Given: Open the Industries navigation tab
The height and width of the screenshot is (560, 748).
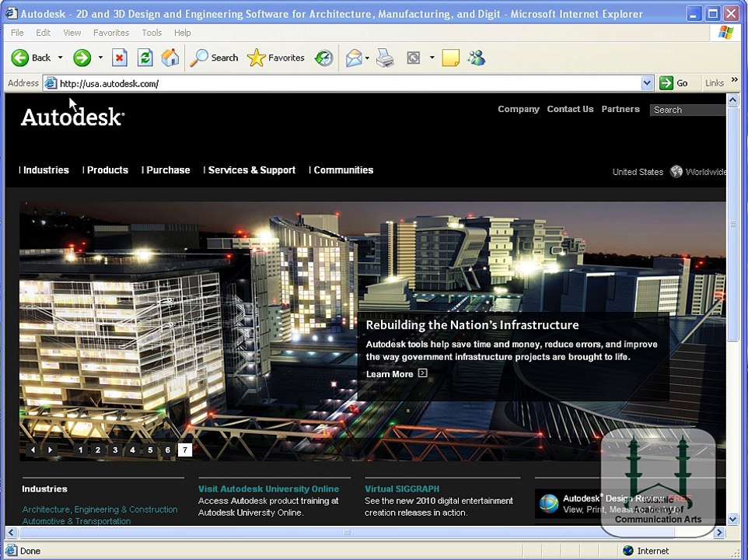Looking at the screenshot, I should 46,170.
